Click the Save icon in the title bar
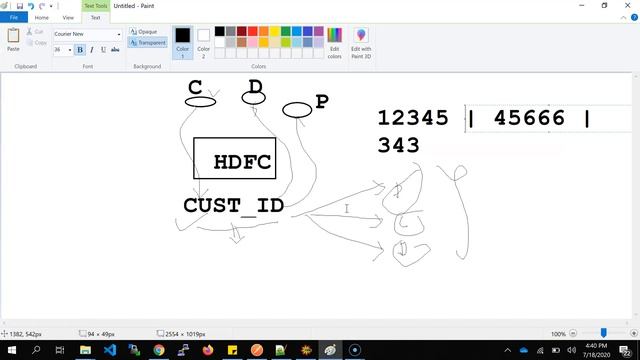The image size is (640, 360). 19,6
